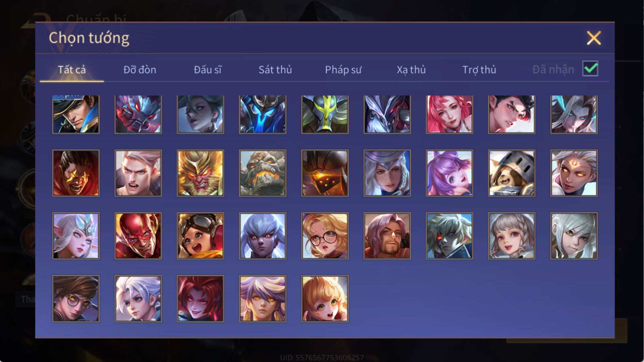
Task: Show the Pháp sư heroes tab
Action: tap(343, 70)
